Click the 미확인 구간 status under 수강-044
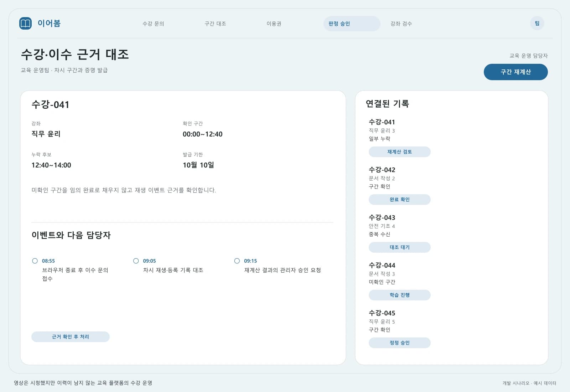 (382, 282)
